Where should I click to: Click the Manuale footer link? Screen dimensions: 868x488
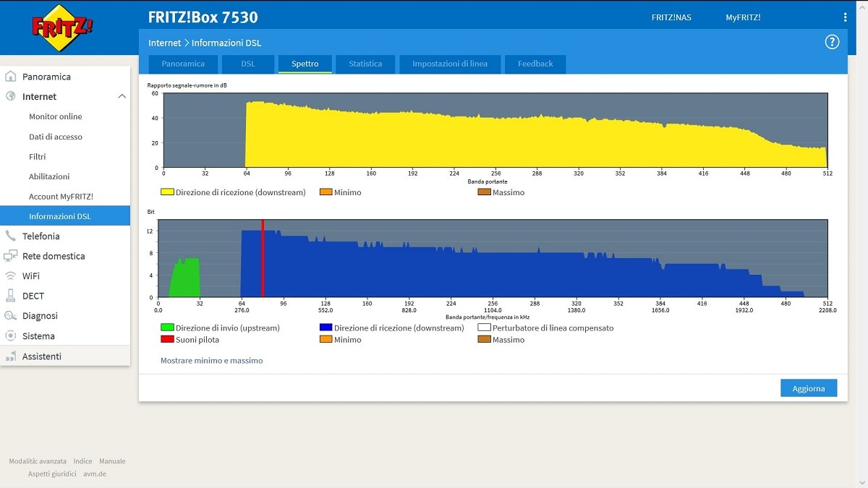point(112,461)
